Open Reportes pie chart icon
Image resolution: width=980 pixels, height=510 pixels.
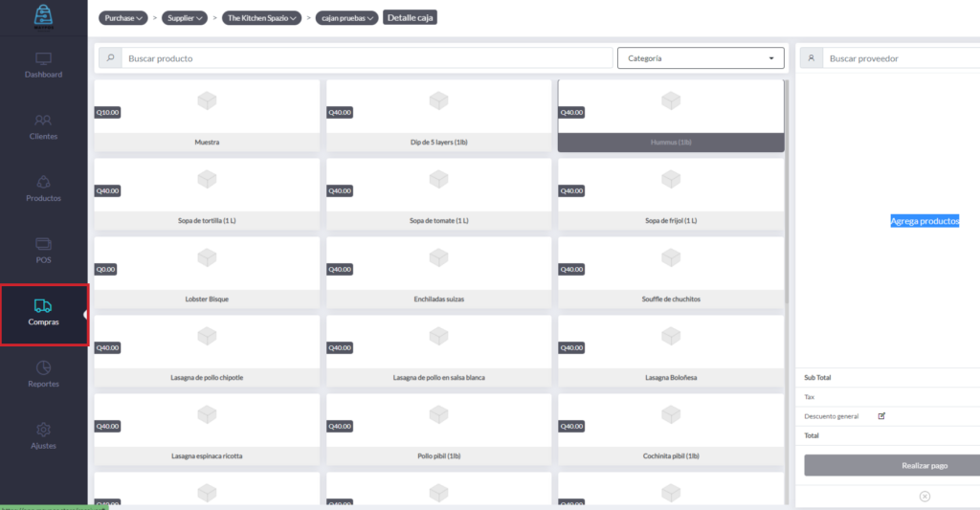[x=43, y=368]
